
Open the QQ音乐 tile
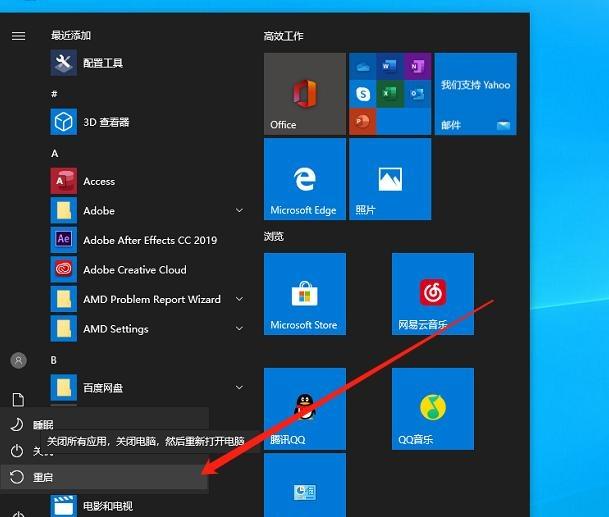(x=433, y=409)
